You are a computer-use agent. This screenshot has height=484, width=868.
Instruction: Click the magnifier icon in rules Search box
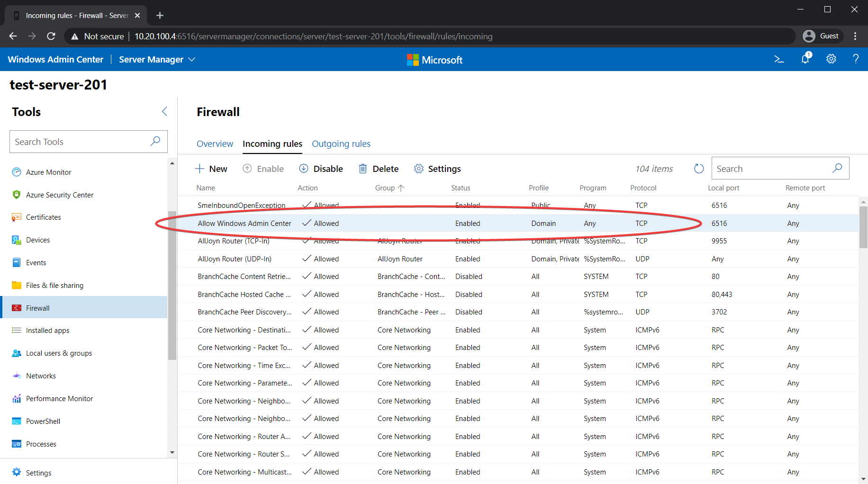coord(837,168)
